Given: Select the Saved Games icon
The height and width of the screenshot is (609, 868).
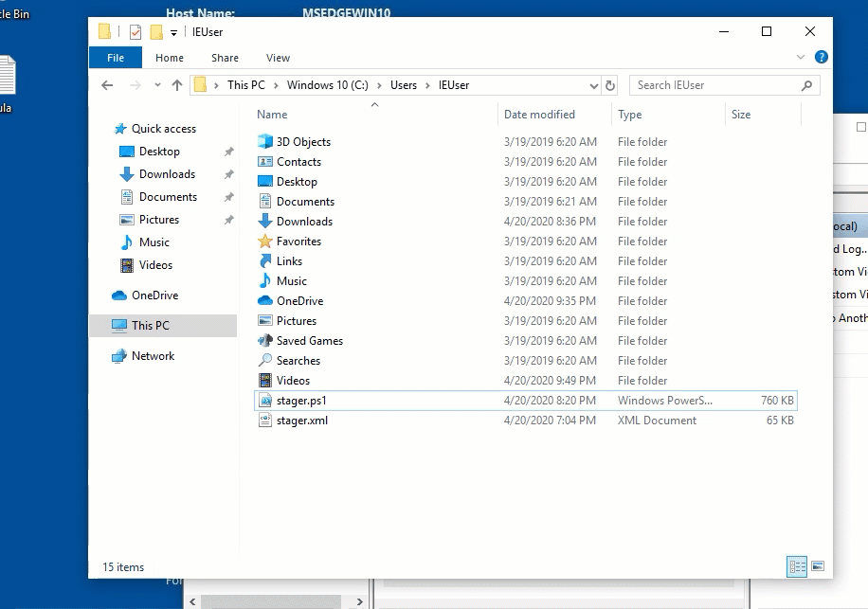Looking at the screenshot, I should pos(265,341).
